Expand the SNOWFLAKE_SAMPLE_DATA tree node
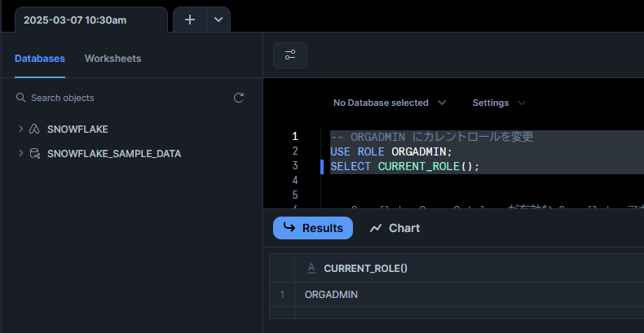 point(20,153)
